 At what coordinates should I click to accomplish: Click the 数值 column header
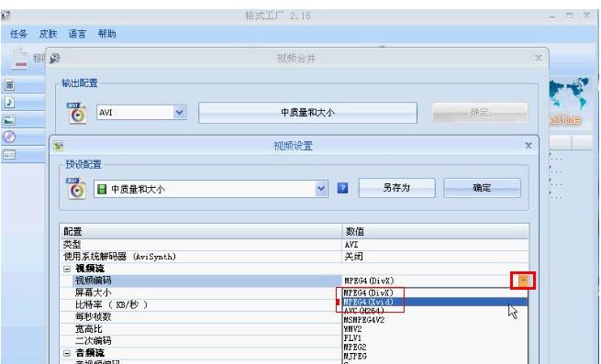pyautogui.click(x=435, y=232)
